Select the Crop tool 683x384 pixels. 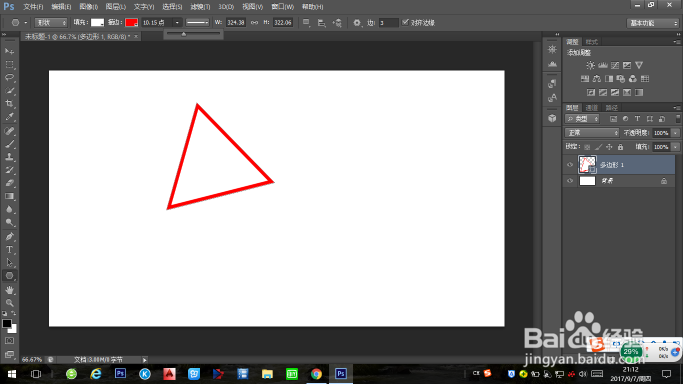tap(9, 104)
